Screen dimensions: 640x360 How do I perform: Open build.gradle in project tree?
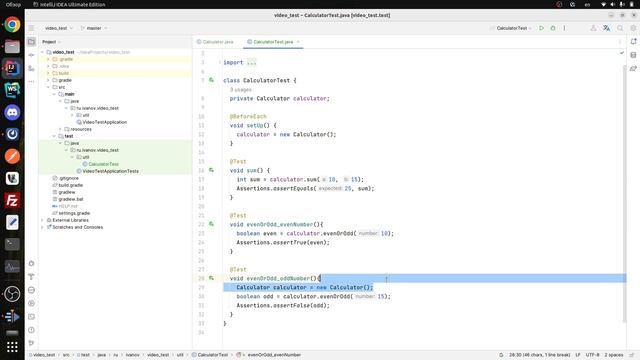[x=70, y=185]
